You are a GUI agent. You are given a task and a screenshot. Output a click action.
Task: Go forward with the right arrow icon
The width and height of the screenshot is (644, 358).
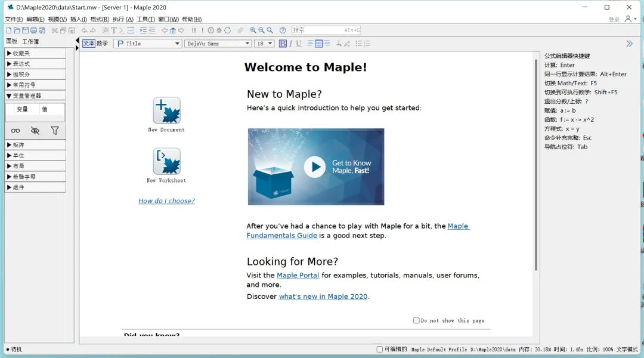181,30
